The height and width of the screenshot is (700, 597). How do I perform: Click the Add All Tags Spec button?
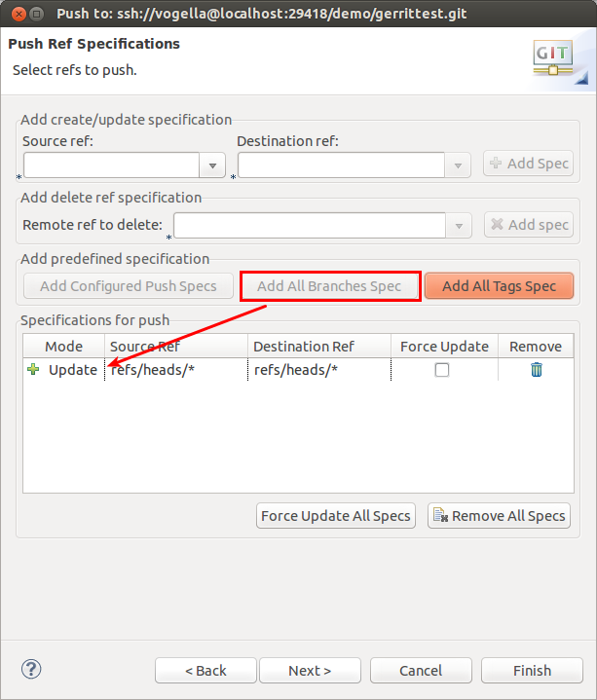(500, 285)
